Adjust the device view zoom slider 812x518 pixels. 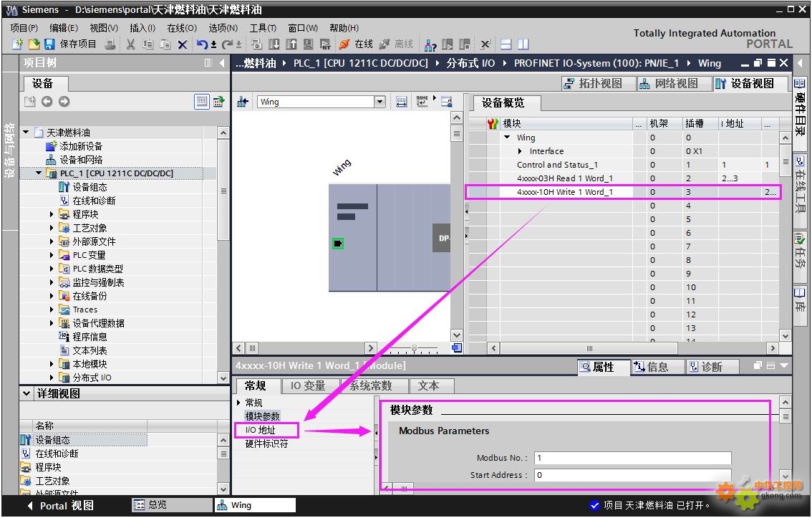click(x=414, y=348)
